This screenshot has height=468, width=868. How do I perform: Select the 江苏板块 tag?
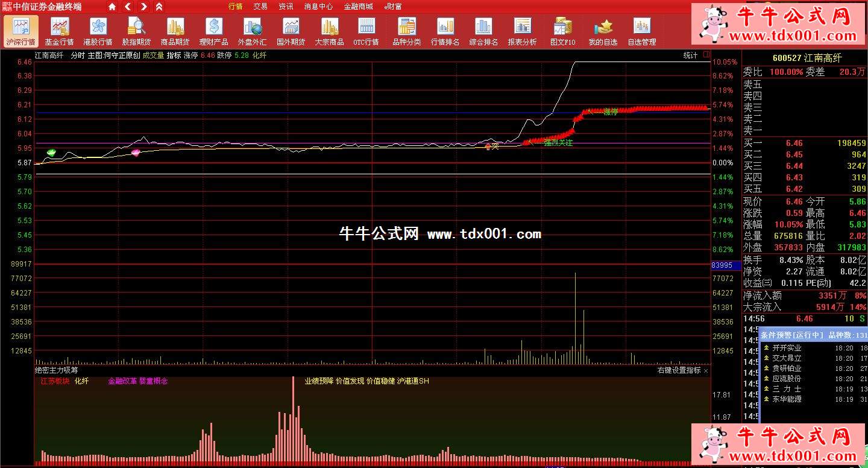(55, 381)
